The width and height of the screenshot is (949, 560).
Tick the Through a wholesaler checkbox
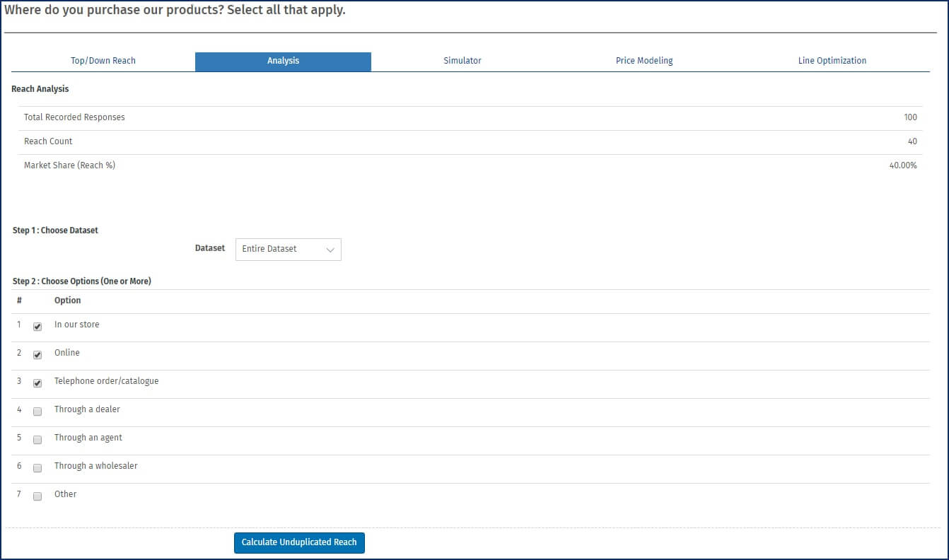tap(37, 468)
